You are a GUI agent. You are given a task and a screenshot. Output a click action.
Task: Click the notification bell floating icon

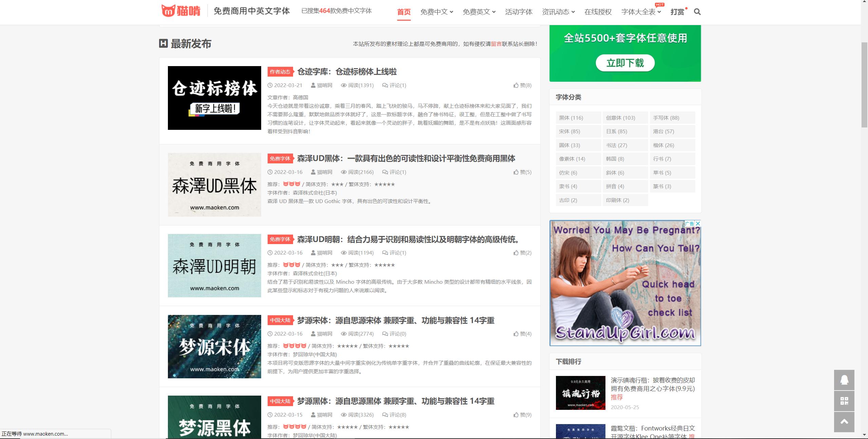[x=844, y=380]
